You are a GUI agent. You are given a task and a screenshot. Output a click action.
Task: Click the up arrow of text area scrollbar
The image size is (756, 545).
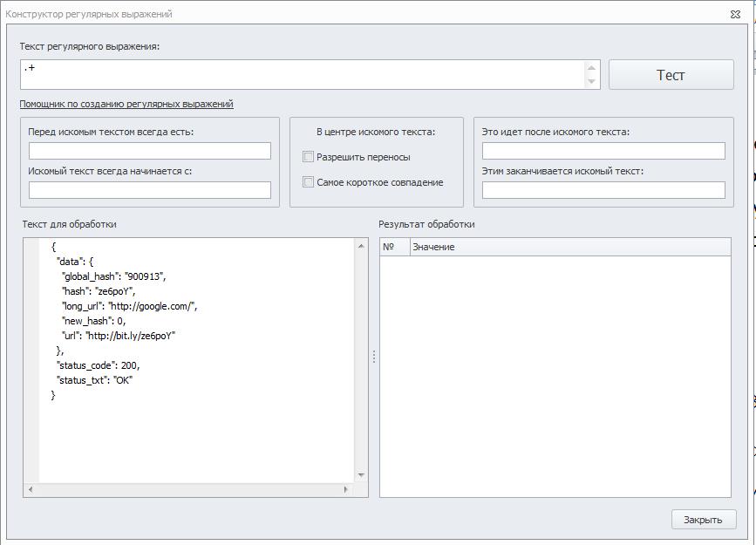pos(361,247)
